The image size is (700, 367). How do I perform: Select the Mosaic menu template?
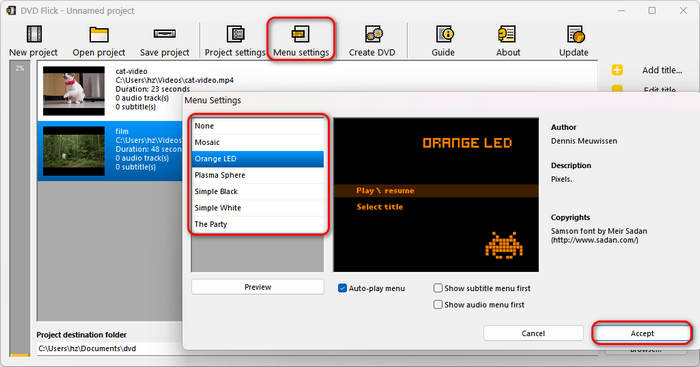point(258,142)
